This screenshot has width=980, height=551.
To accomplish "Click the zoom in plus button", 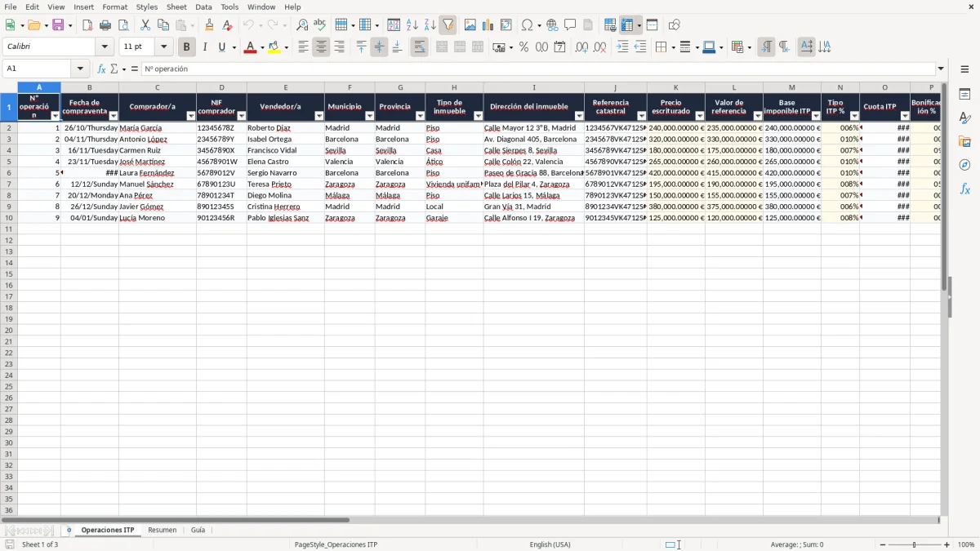I will (947, 544).
